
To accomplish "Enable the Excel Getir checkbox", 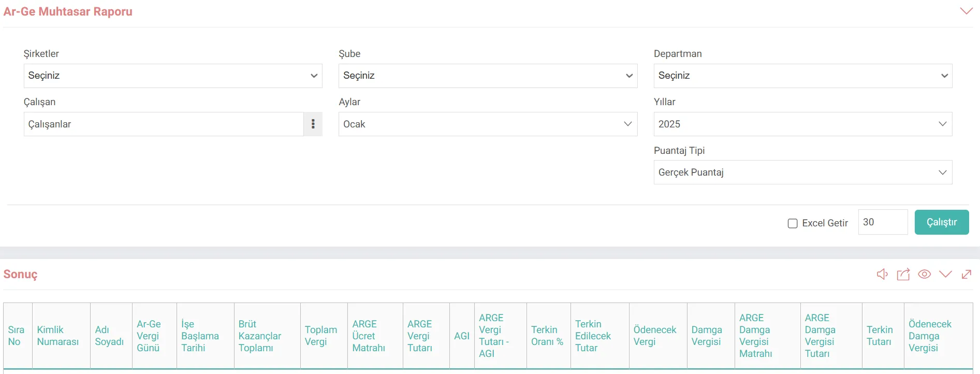I will tap(792, 223).
